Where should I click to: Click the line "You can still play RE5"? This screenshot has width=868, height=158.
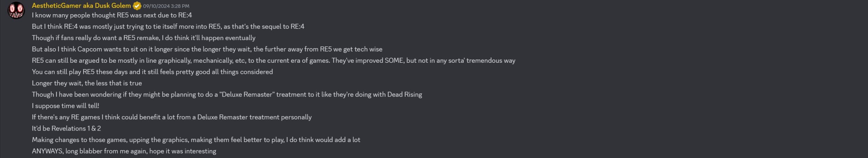click(152, 72)
